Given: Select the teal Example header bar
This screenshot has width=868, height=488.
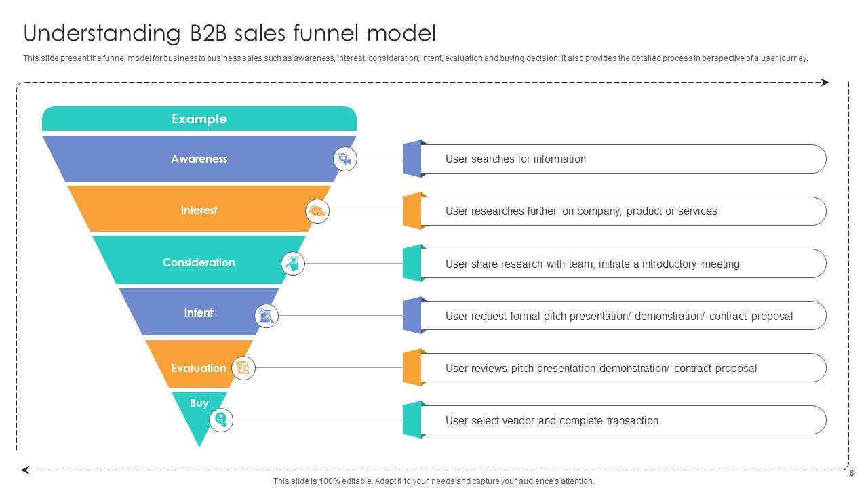Looking at the screenshot, I should 199,119.
